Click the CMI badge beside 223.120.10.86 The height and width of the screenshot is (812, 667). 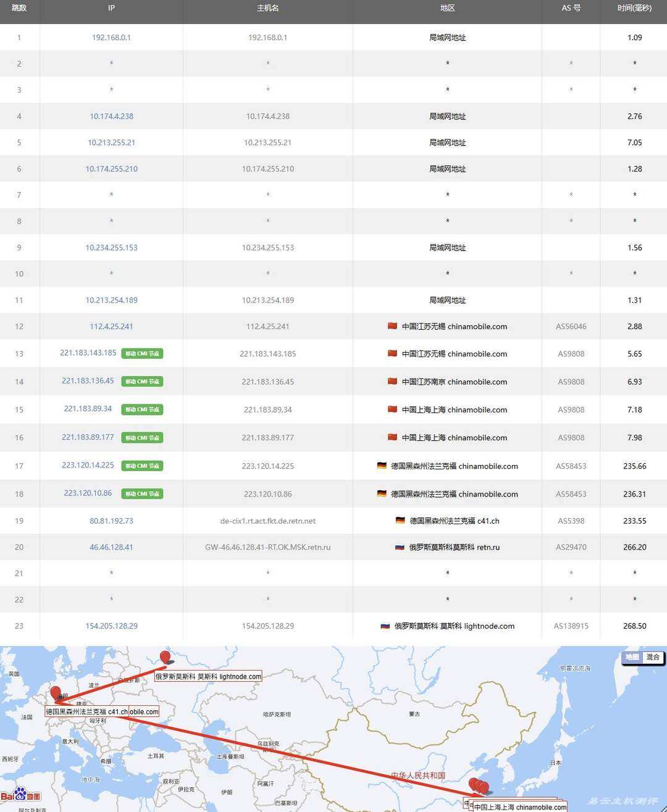[142, 493]
